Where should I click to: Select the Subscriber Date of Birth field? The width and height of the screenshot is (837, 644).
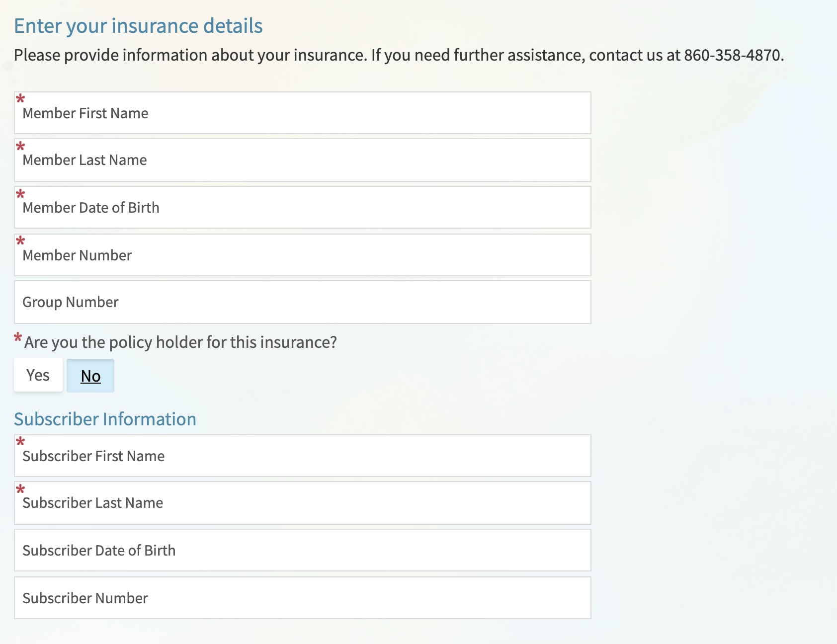point(302,550)
